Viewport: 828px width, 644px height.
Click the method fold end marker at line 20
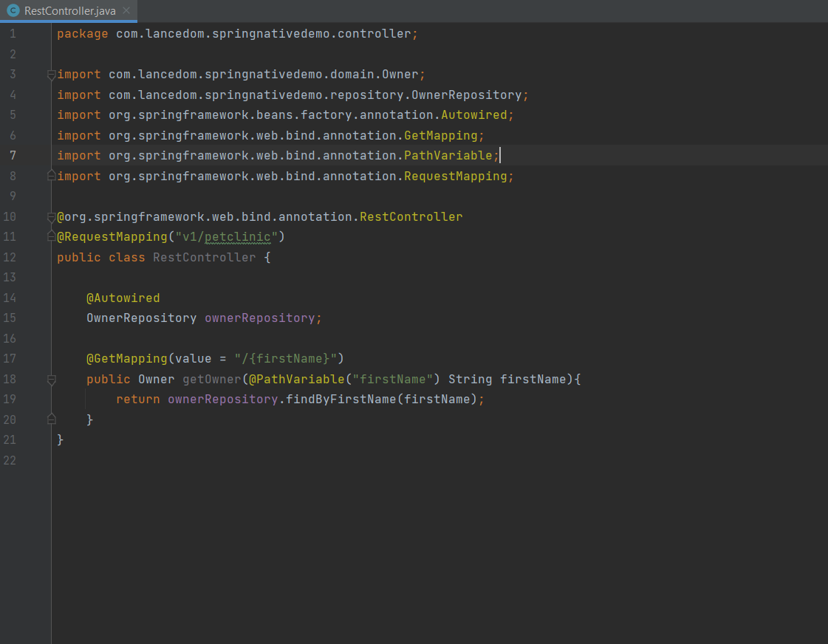coord(51,419)
